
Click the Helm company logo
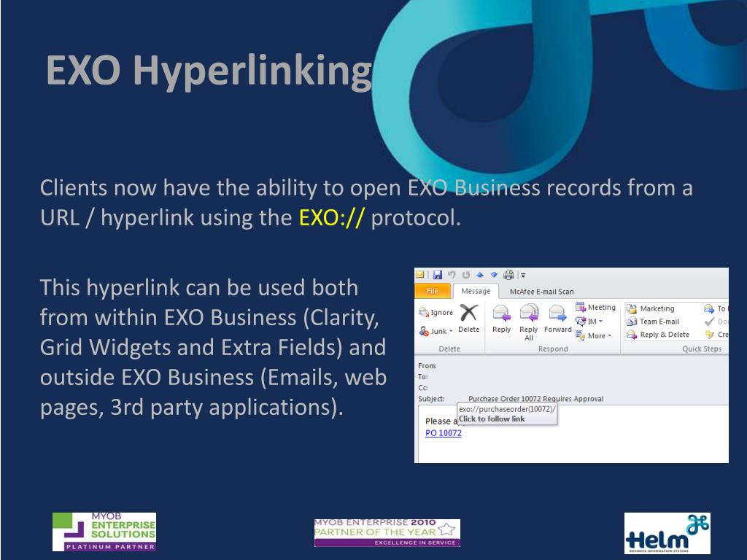(667, 533)
